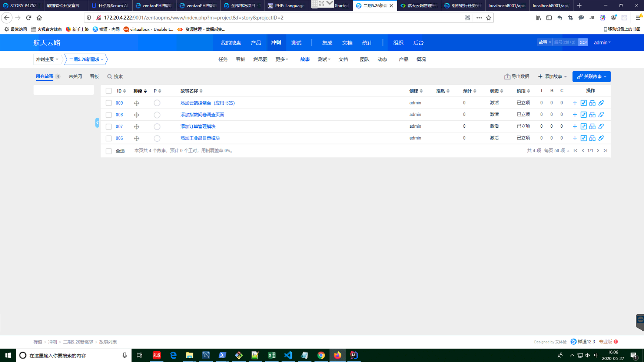
Task: Open the 任务 sub-navigation item
Action: point(223,59)
